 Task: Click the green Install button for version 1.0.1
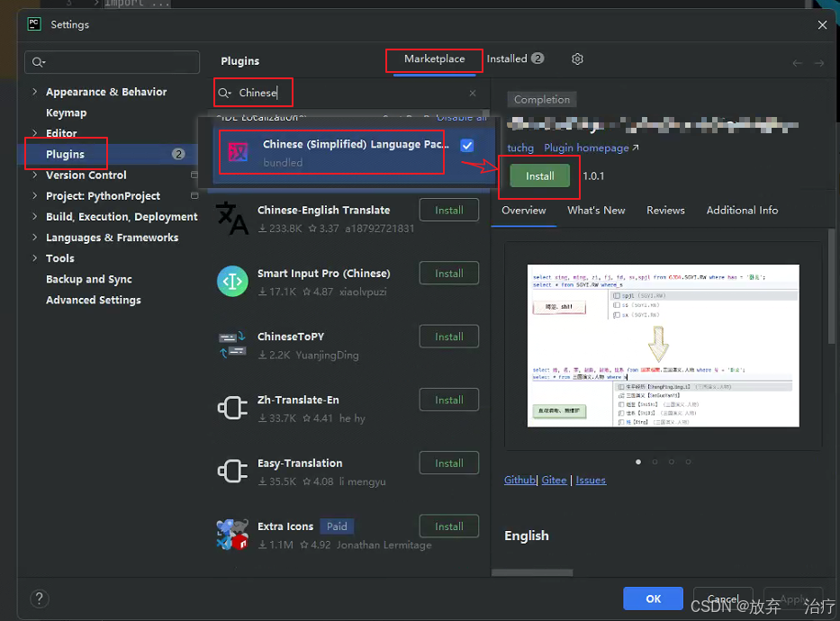point(539,176)
